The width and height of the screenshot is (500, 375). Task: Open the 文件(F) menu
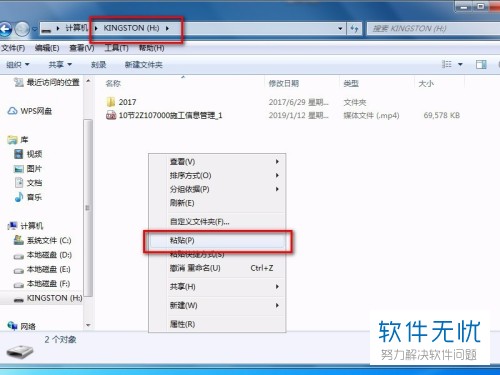click(x=13, y=48)
